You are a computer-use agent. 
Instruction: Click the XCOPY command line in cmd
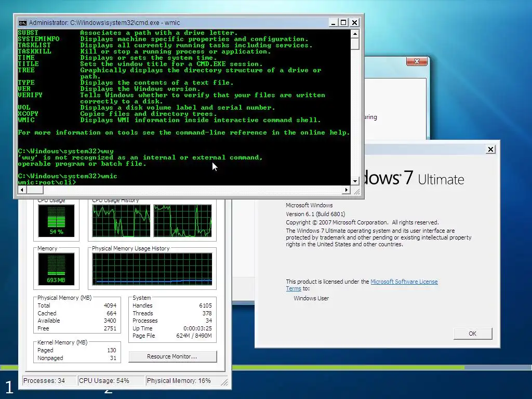tap(117, 114)
